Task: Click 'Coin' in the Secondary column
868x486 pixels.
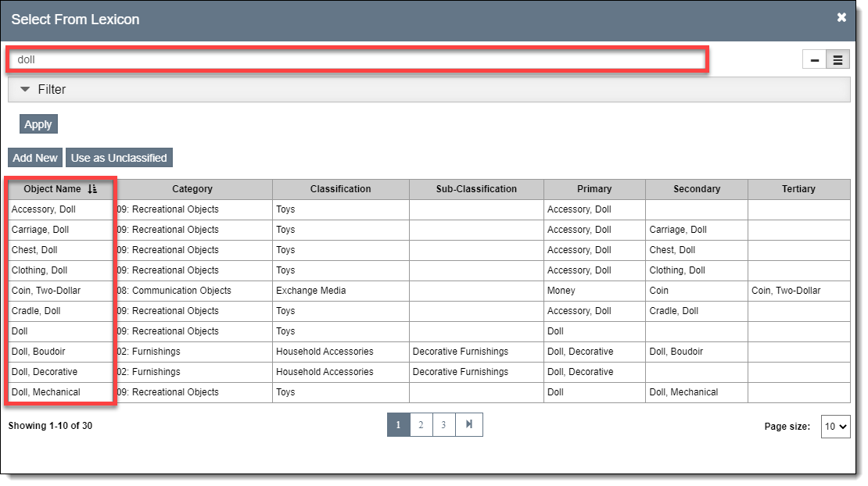Action: [x=658, y=291]
